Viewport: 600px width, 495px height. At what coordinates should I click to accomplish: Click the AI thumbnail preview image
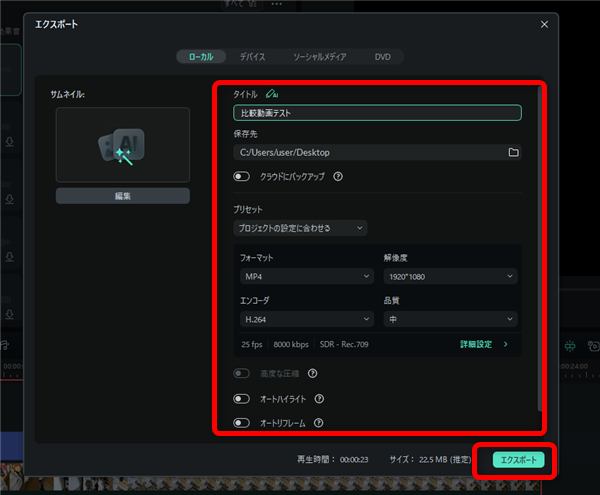tap(122, 145)
